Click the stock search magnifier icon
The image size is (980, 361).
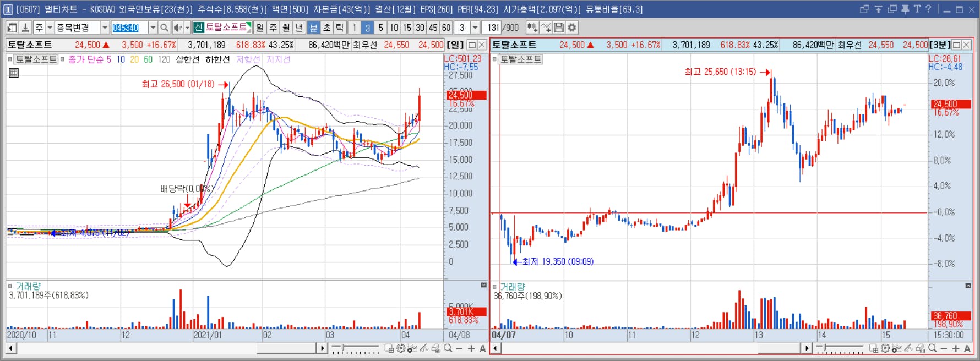pos(164,28)
